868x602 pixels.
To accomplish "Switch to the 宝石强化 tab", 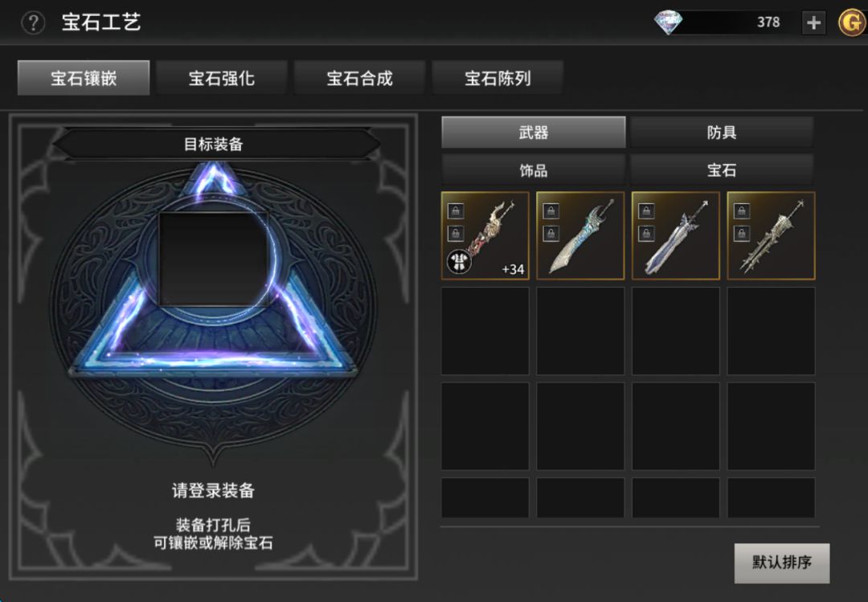I will pos(222,78).
